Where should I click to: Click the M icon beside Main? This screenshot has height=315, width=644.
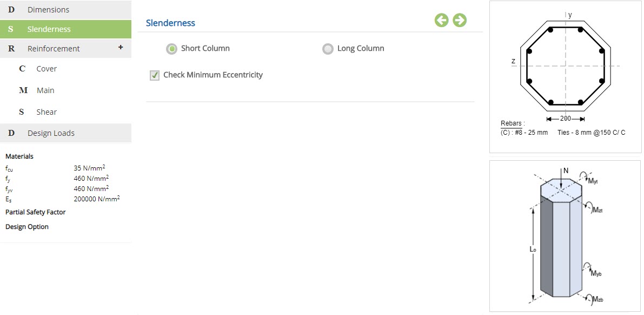click(x=23, y=90)
